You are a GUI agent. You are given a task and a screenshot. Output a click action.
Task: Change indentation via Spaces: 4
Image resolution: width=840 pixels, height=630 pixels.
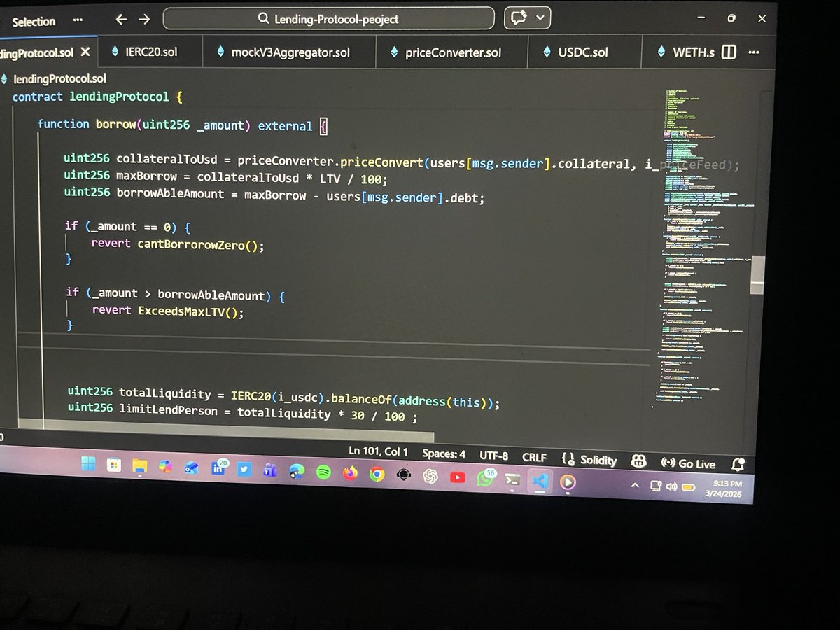click(443, 454)
